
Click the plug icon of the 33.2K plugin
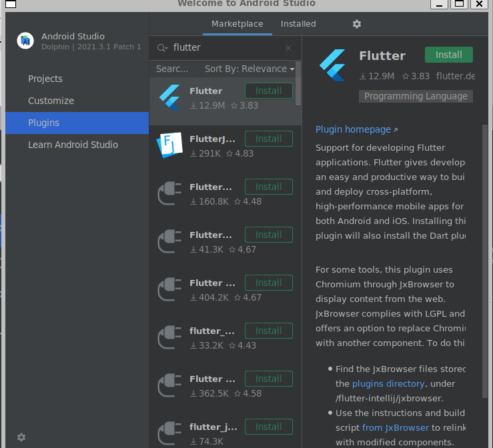pyautogui.click(x=170, y=337)
